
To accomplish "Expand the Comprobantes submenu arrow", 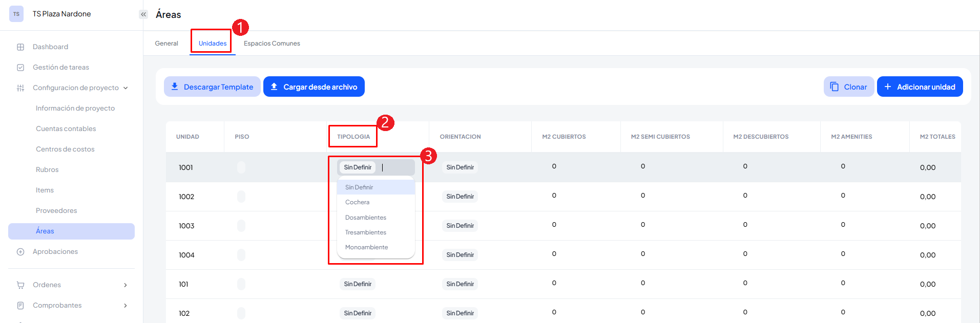I will pyautogui.click(x=126, y=306).
